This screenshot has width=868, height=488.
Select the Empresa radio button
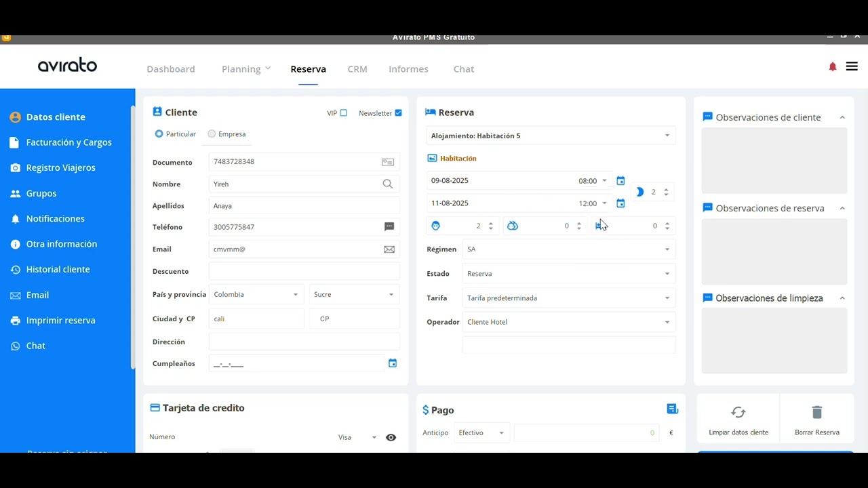click(x=212, y=134)
